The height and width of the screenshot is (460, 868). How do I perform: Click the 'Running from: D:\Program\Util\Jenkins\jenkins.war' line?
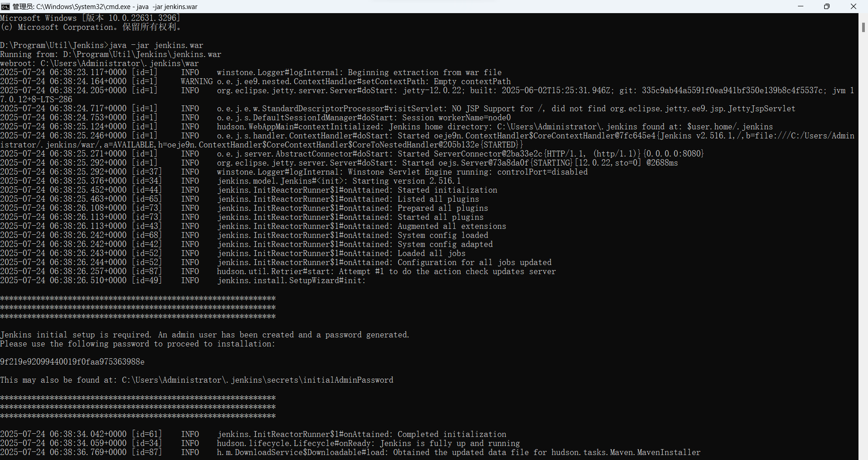pyautogui.click(x=111, y=54)
